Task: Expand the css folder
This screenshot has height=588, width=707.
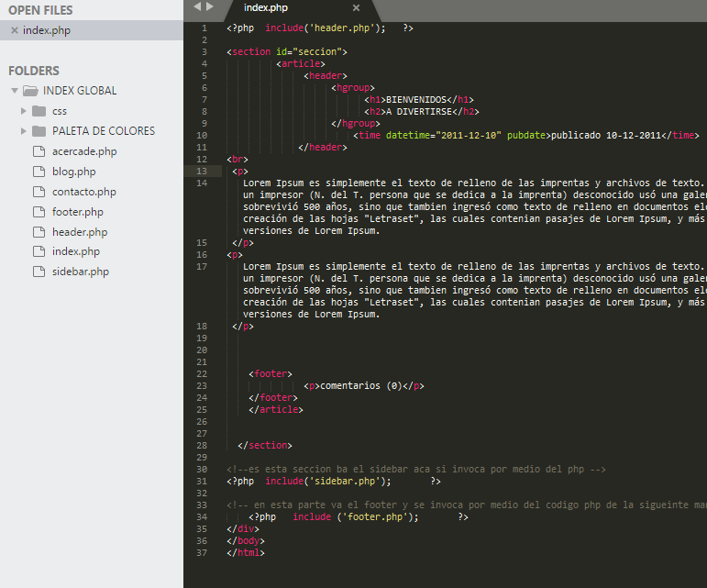Action: tap(24, 111)
